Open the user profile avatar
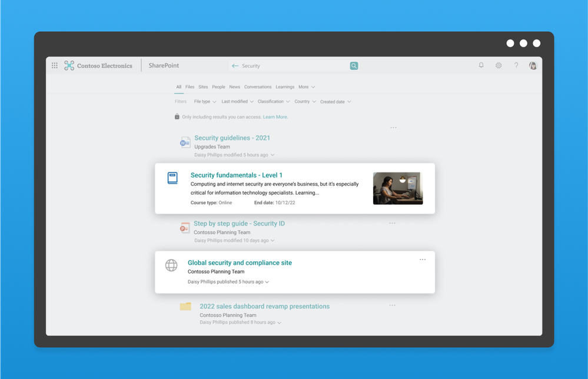The height and width of the screenshot is (379, 588). 533,65
